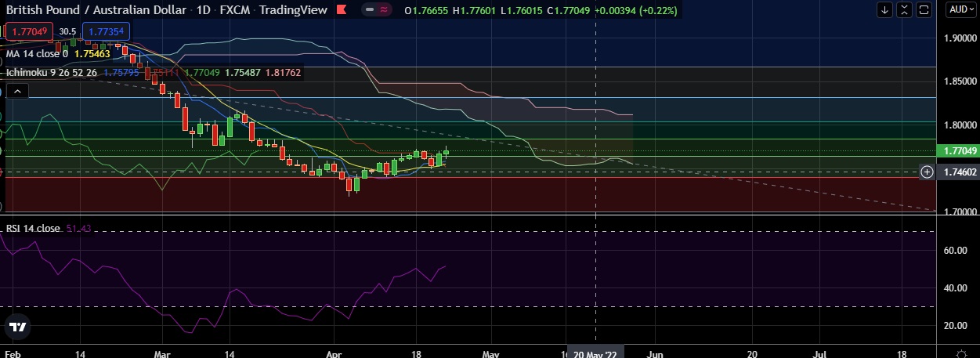
Task: Click the 1.74602 crosshair price label
Action: 959,172
